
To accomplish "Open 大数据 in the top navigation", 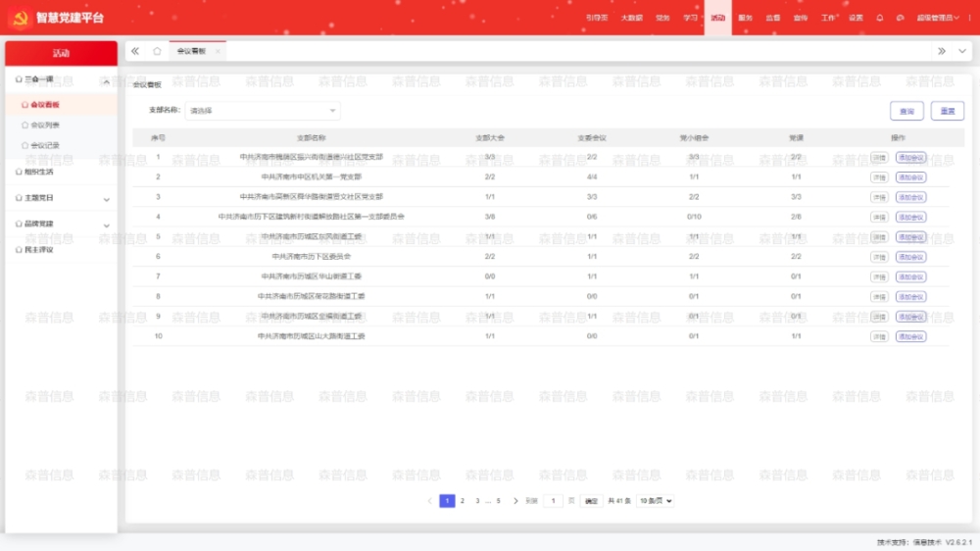I will tap(631, 18).
